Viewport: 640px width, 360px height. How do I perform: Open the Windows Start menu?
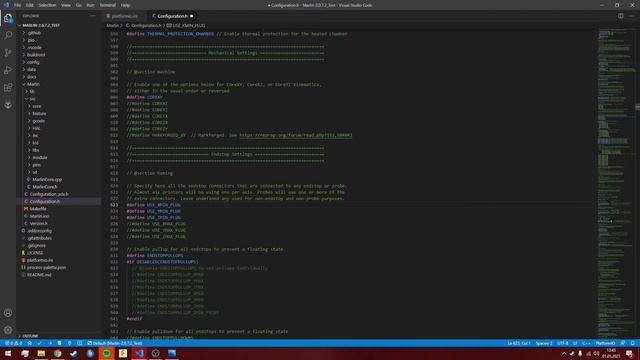tap(8, 353)
